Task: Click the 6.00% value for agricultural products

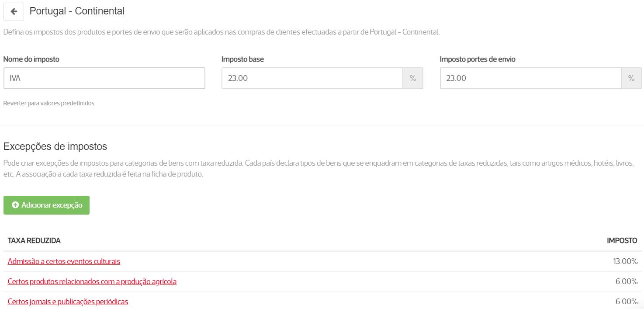Action: [626, 281]
